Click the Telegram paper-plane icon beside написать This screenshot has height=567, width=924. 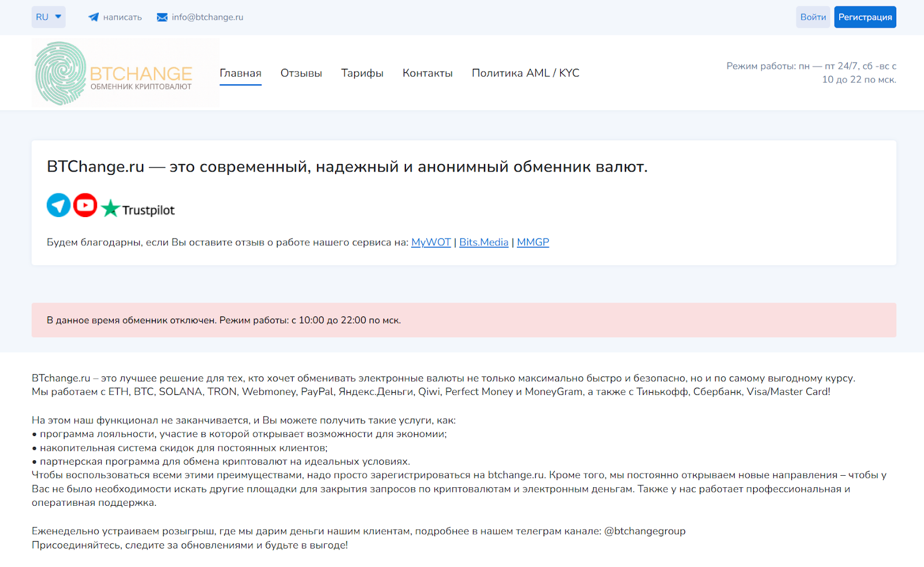(x=94, y=17)
